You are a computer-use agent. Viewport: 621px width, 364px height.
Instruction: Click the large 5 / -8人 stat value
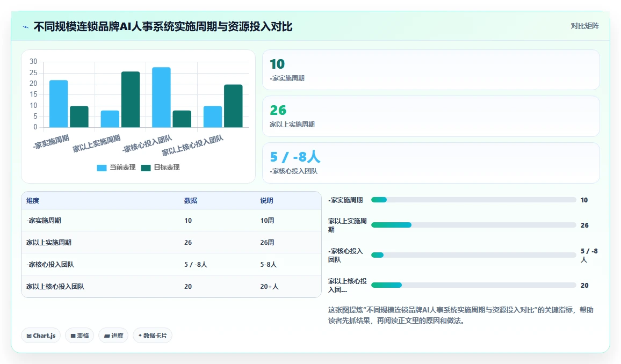tap(295, 157)
